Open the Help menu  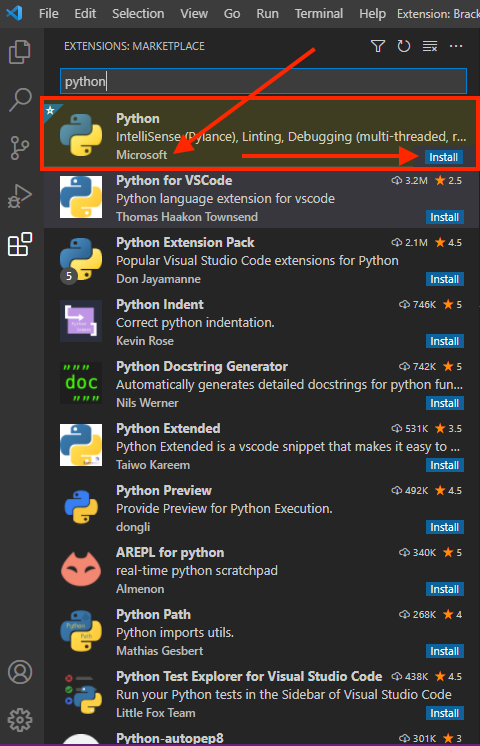(372, 13)
